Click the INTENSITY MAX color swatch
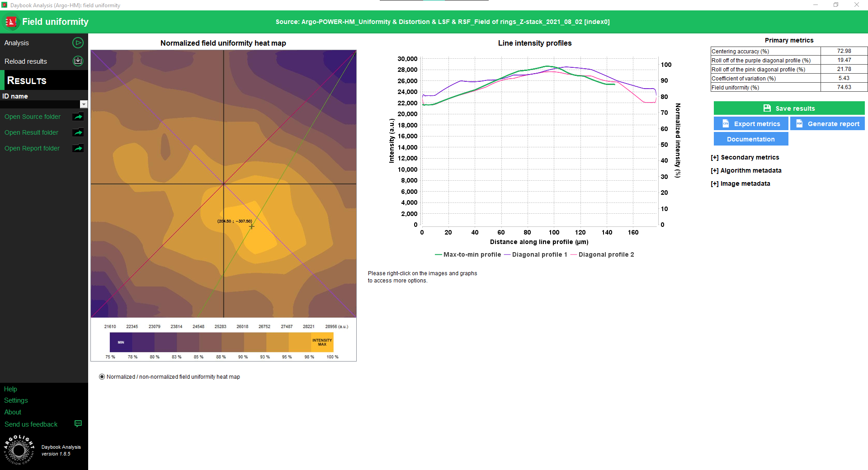The height and width of the screenshot is (470, 868). [x=322, y=343]
